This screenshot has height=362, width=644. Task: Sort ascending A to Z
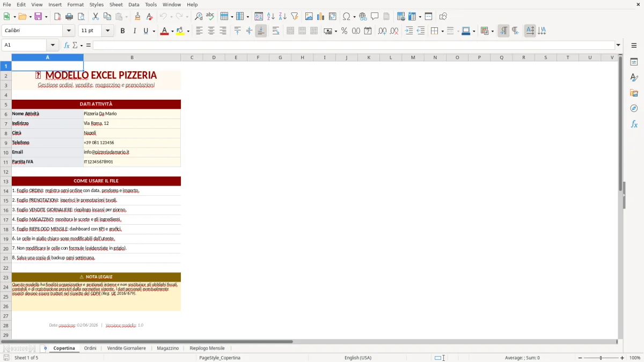(x=271, y=17)
